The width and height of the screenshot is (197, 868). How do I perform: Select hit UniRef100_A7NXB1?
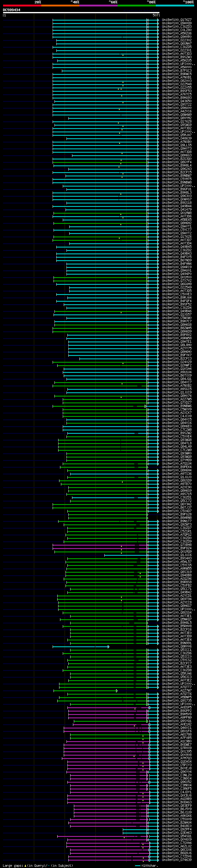point(176,78)
